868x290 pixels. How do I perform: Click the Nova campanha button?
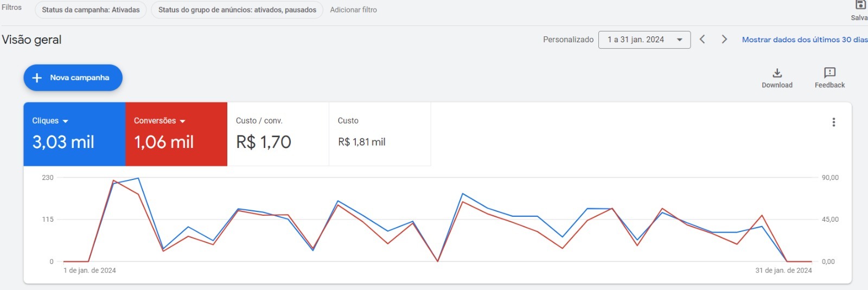(x=73, y=78)
